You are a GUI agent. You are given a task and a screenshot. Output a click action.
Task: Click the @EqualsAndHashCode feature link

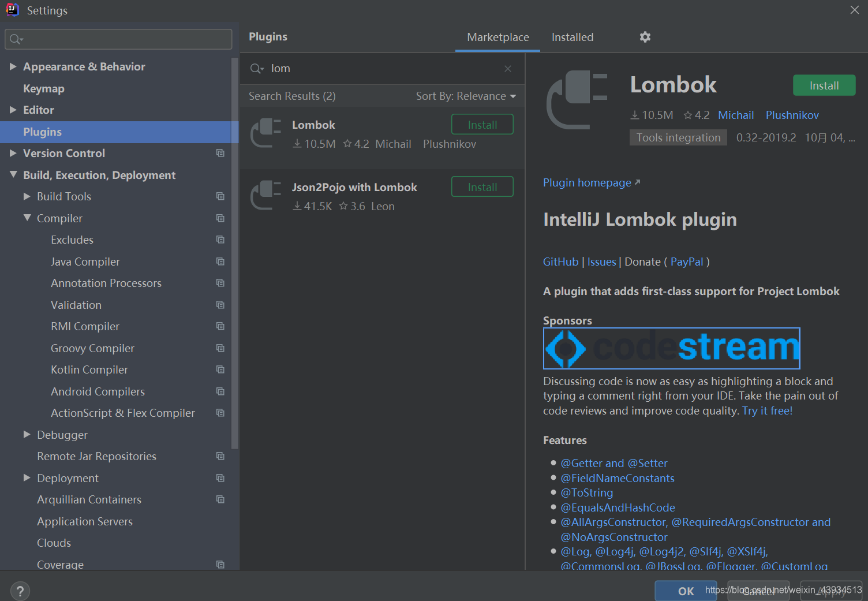click(x=618, y=508)
